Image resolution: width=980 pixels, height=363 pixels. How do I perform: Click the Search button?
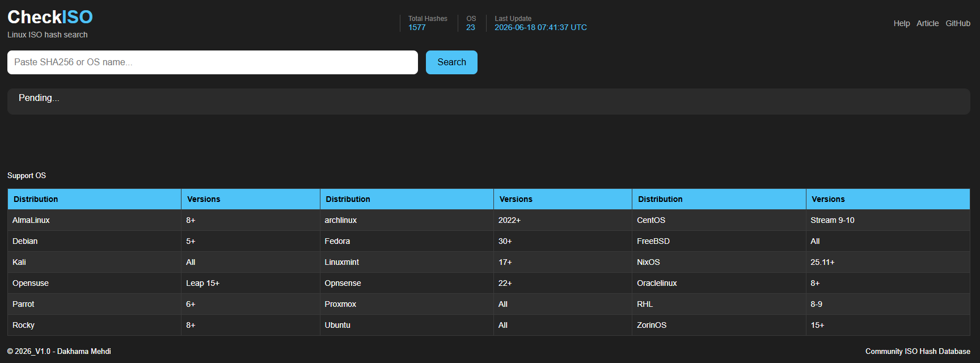[451, 62]
